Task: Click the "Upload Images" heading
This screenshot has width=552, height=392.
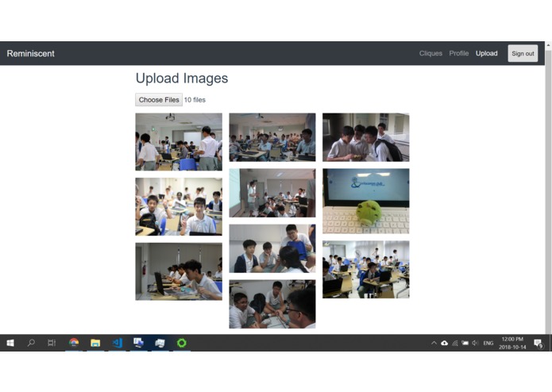Action: [182, 78]
